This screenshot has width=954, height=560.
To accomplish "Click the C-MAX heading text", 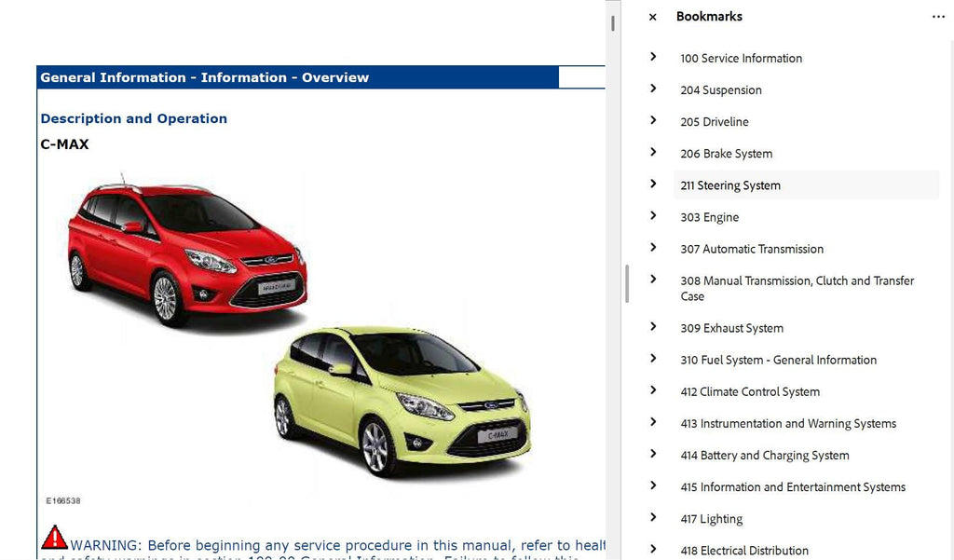I will pyautogui.click(x=64, y=144).
